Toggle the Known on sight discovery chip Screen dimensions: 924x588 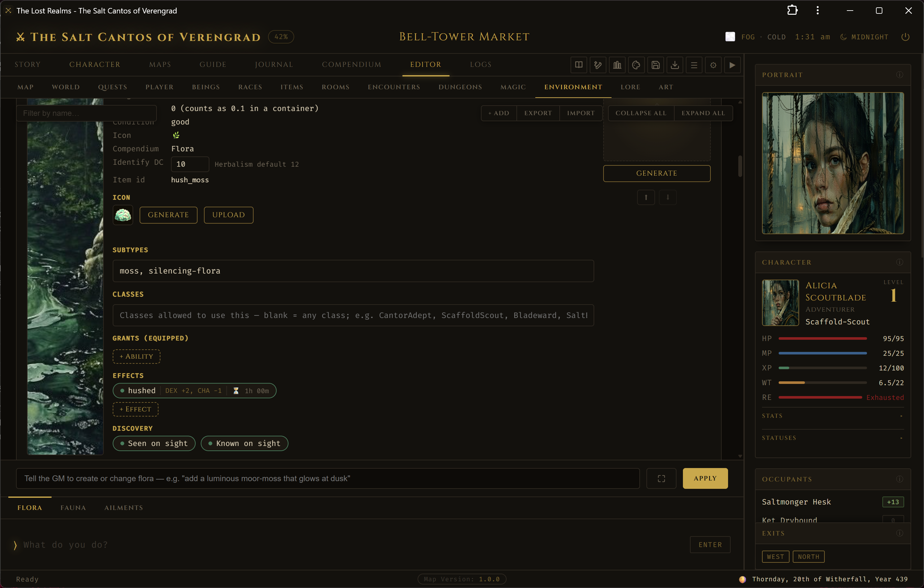[x=244, y=443]
